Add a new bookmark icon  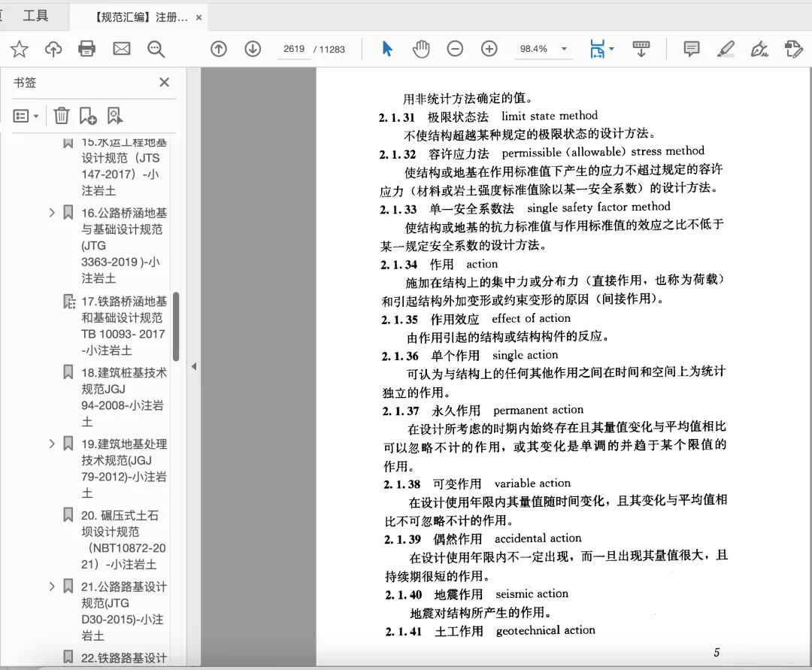[87, 116]
